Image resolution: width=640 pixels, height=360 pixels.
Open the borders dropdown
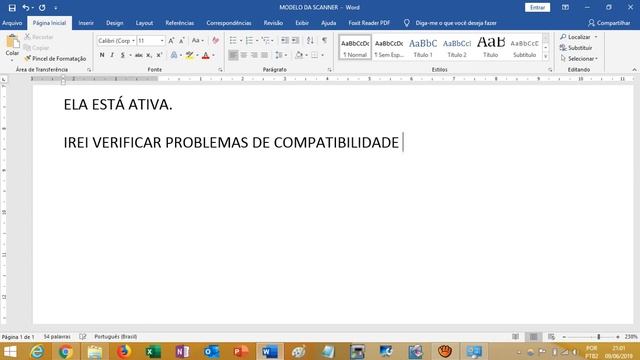322,55
